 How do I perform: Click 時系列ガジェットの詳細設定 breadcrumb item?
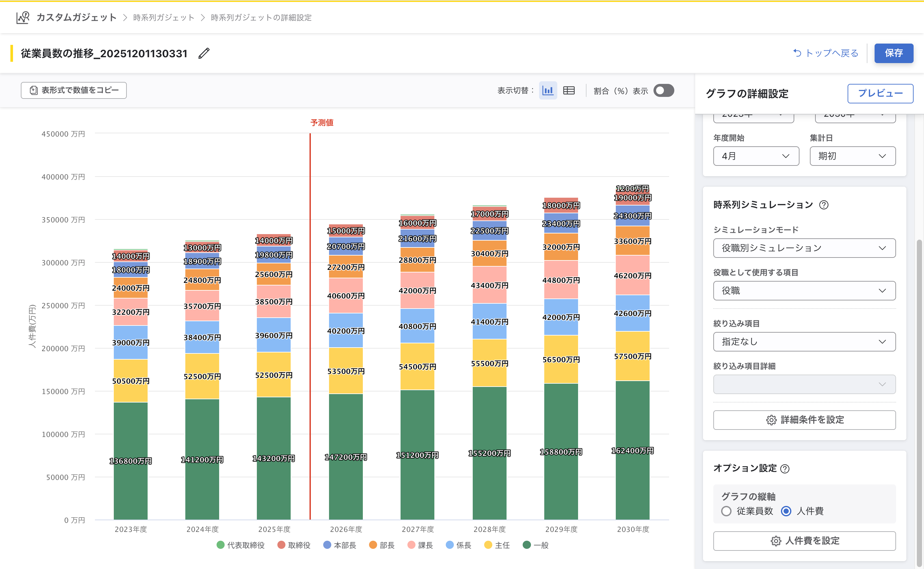(x=261, y=18)
